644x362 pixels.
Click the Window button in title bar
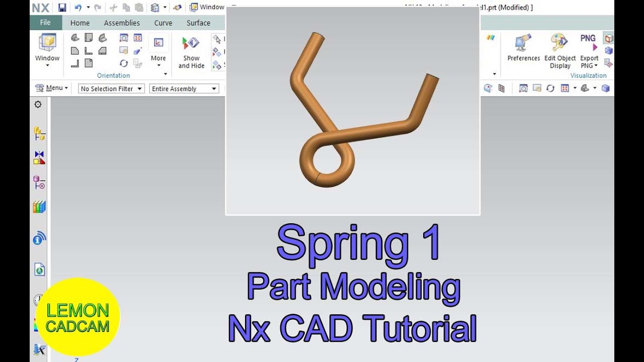tap(207, 7)
